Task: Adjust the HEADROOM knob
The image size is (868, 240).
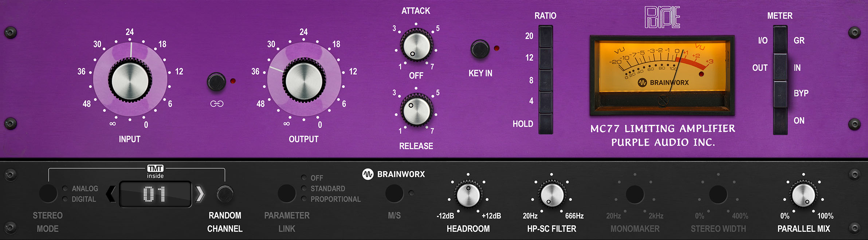Action: click(468, 194)
